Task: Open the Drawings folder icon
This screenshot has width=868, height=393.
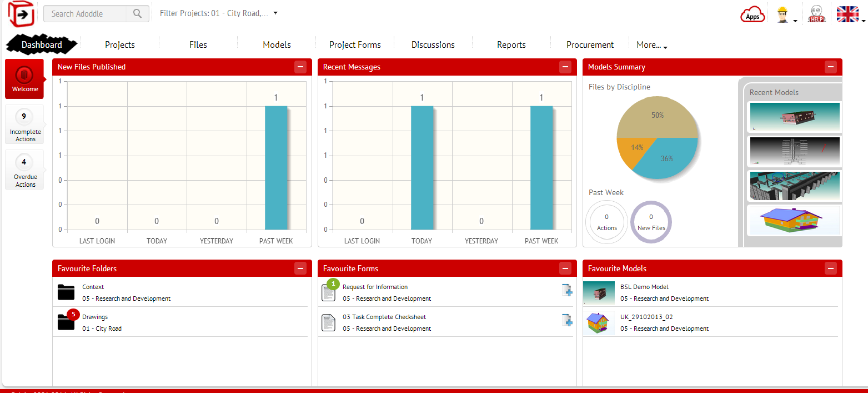Action: click(x=66, y=322)
